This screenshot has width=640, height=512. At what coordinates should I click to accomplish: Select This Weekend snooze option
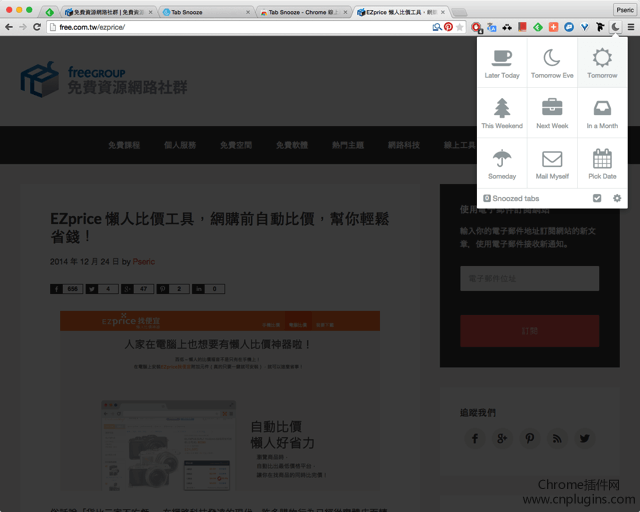point(502,113)
